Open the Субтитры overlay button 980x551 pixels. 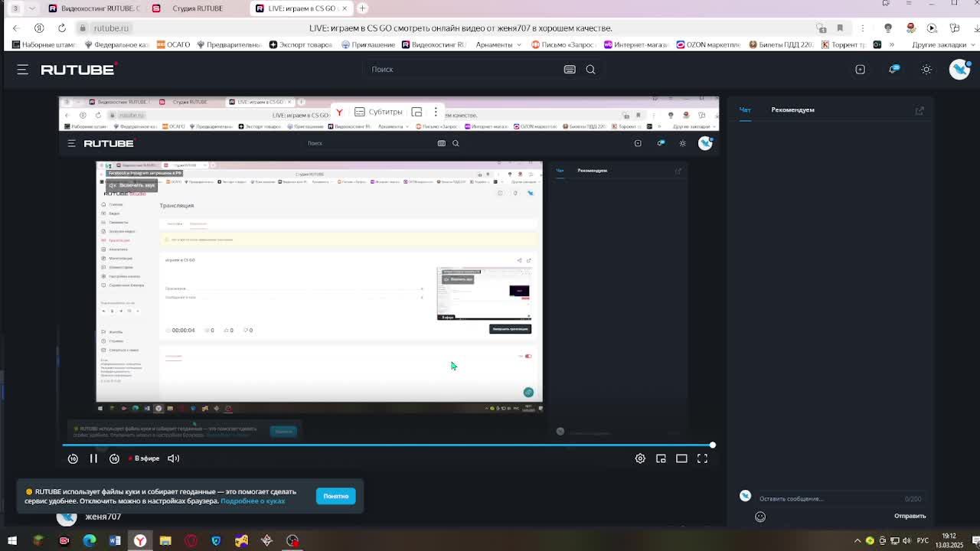379,112
